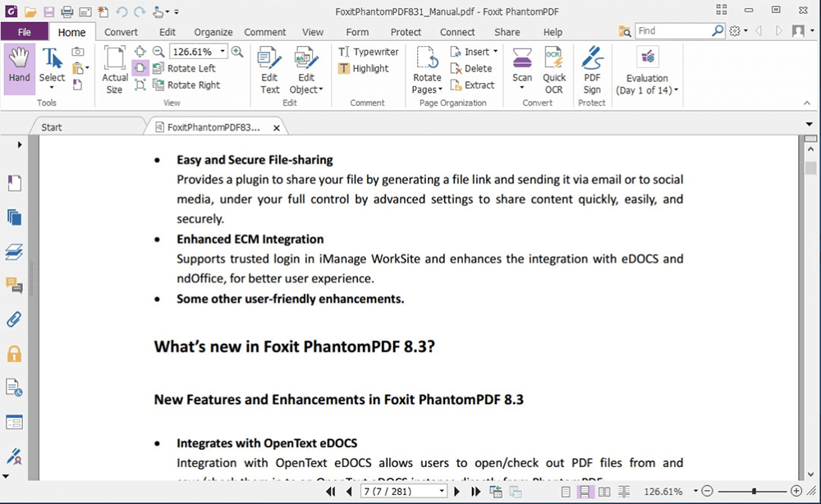Adjust the zoom slider in status bar
This screenshot has width=821, height=504.
[x=754, y=492]
